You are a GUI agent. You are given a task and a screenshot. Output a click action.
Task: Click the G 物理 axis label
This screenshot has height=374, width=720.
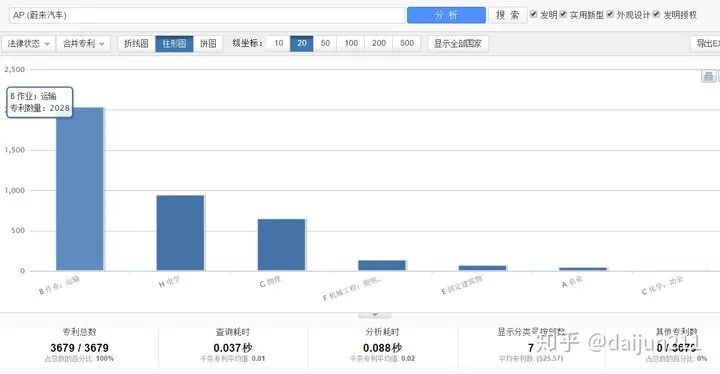[270, 282]
